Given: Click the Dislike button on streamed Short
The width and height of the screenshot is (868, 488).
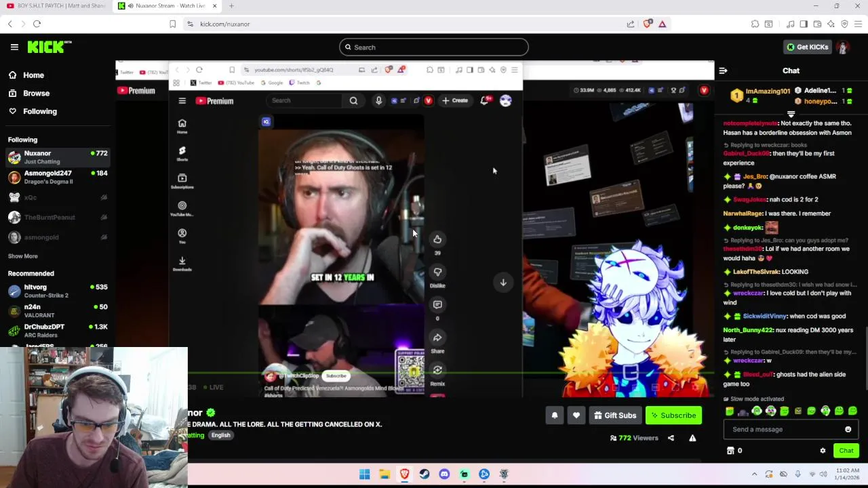Looking at the screenshot, I should [437, 272].
